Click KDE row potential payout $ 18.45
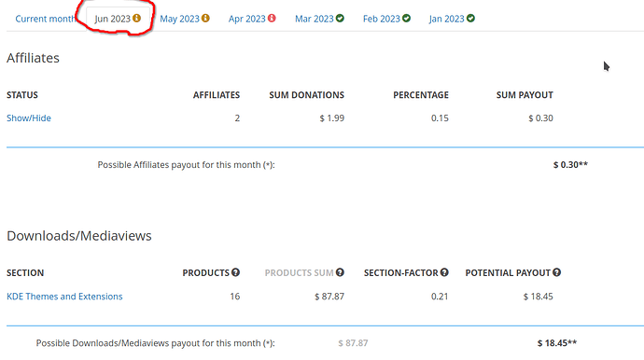The height and width of the screenshot is (360, 644). pos(538,297)
